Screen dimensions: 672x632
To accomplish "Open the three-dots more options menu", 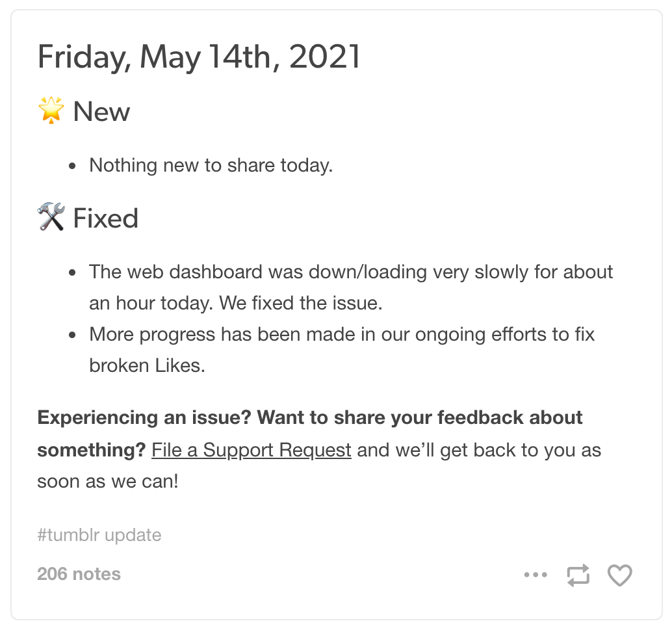I will [x=536, y=575].
